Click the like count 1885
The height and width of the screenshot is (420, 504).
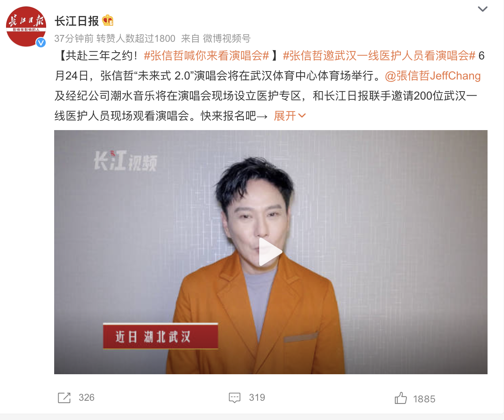pos(424,399)
